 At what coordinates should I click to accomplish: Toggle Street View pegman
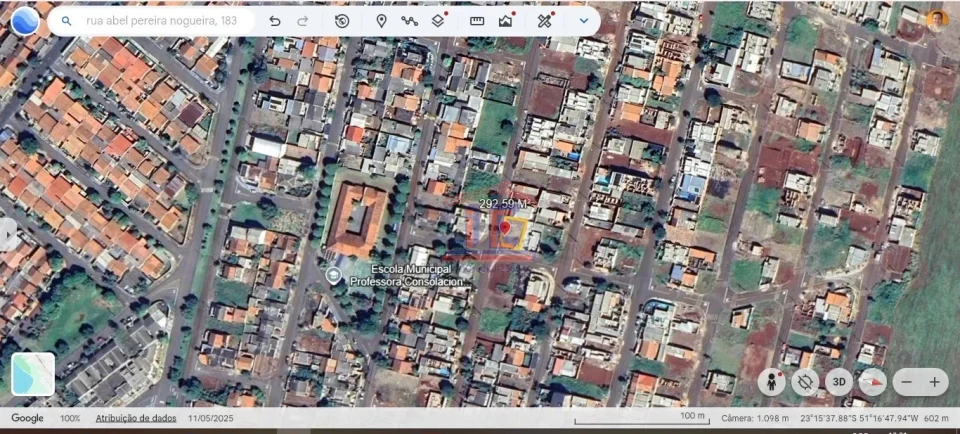(771, 381)
